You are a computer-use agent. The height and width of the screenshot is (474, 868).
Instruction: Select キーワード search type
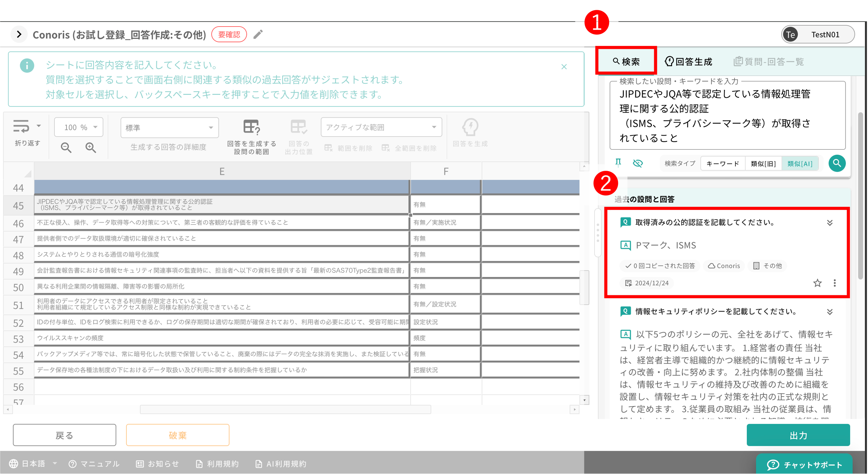point(723,164)
